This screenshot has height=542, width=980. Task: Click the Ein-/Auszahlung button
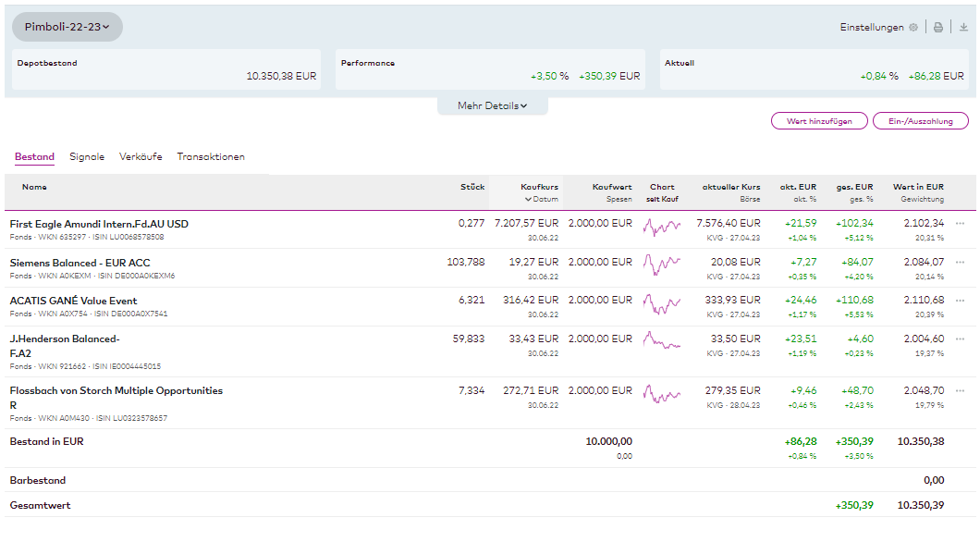point(921,121)
